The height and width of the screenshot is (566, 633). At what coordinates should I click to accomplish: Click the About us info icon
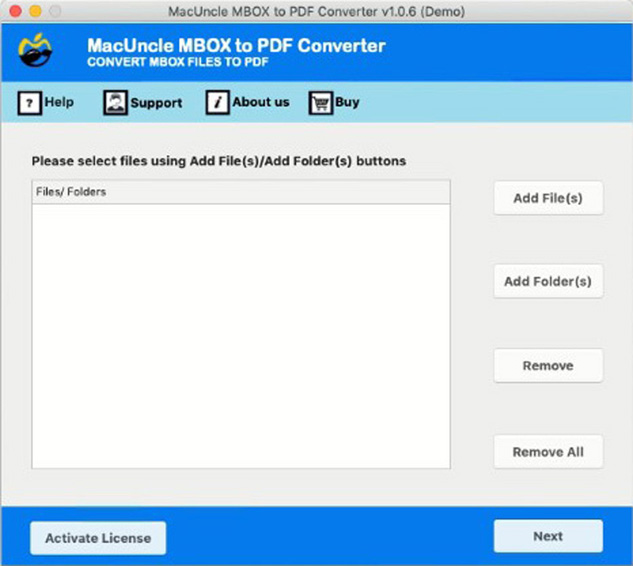(x=218, y=103)
